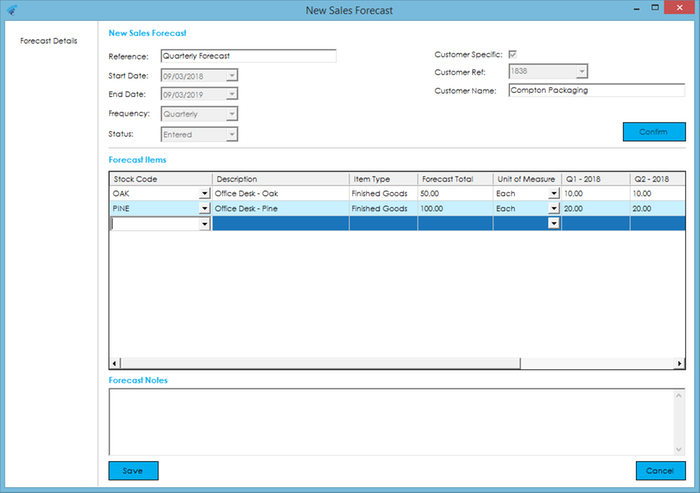Click Finished Goods in the Pine row
Screen dimensions: 700x493
(x=383, y=209)
